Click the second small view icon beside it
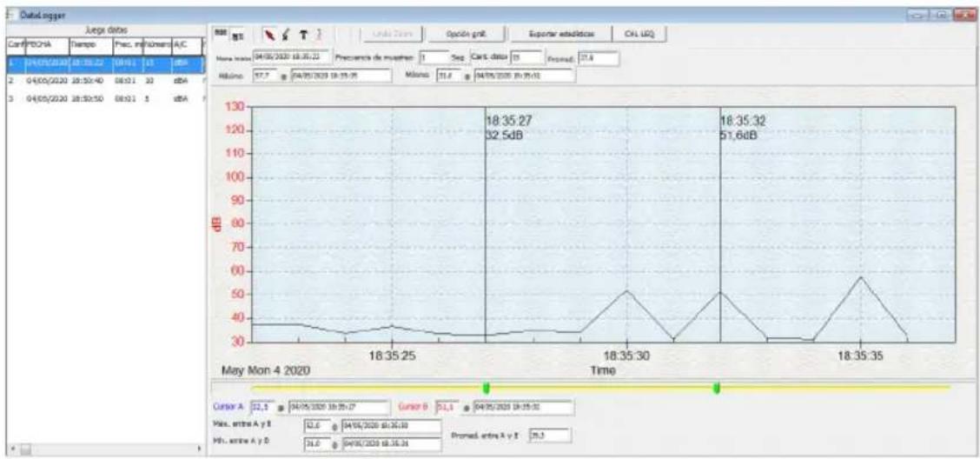The height and width of the screenshot is (459, 980). tap(236, 35)
